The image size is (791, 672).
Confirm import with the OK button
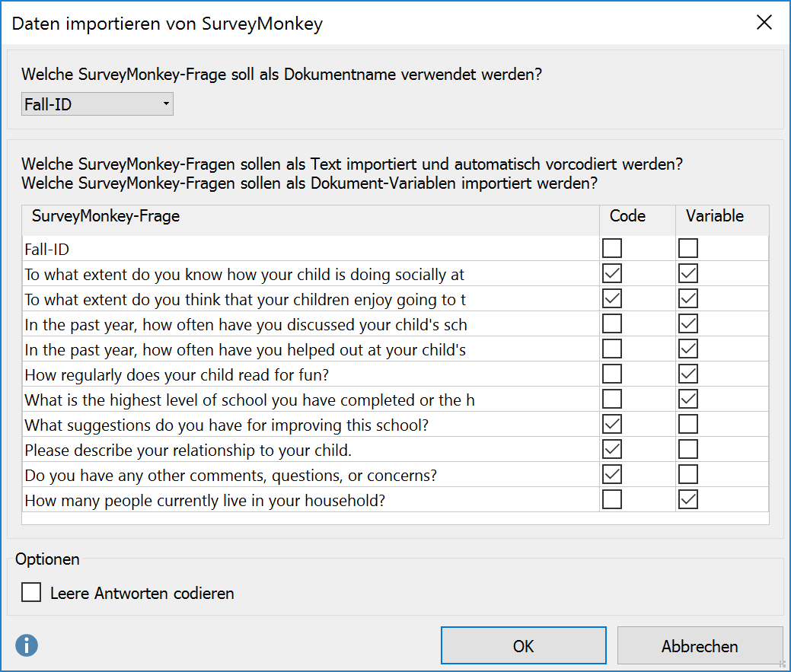(x=523, y=646)
